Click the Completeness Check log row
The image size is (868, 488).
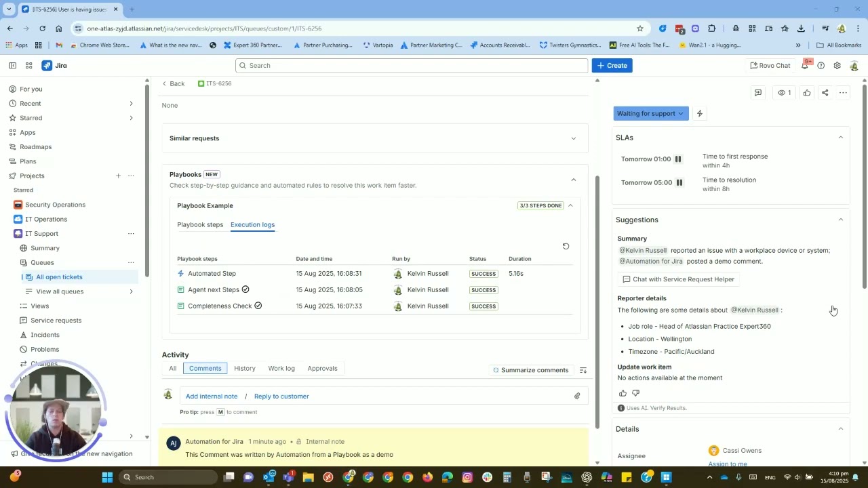375,306
